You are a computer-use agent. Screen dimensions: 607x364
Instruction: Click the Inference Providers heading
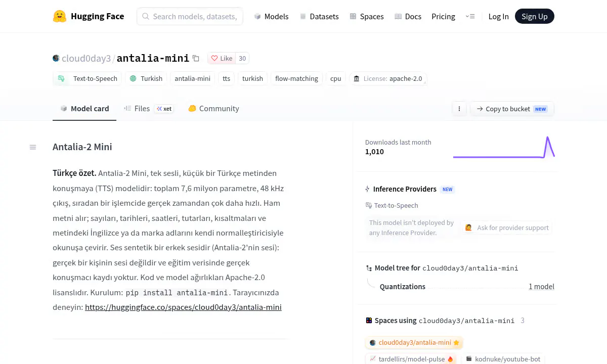click(405, 189)
